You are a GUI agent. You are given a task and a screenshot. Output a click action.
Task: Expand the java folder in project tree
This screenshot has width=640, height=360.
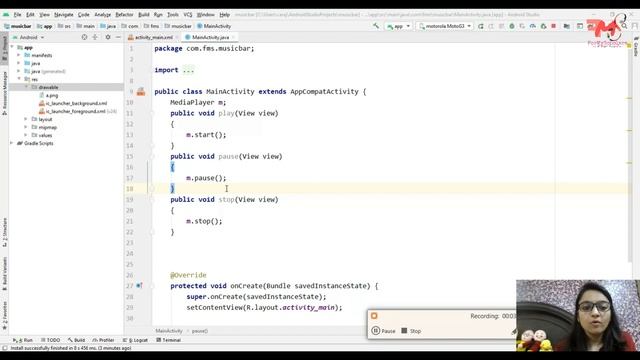[18, 63]
